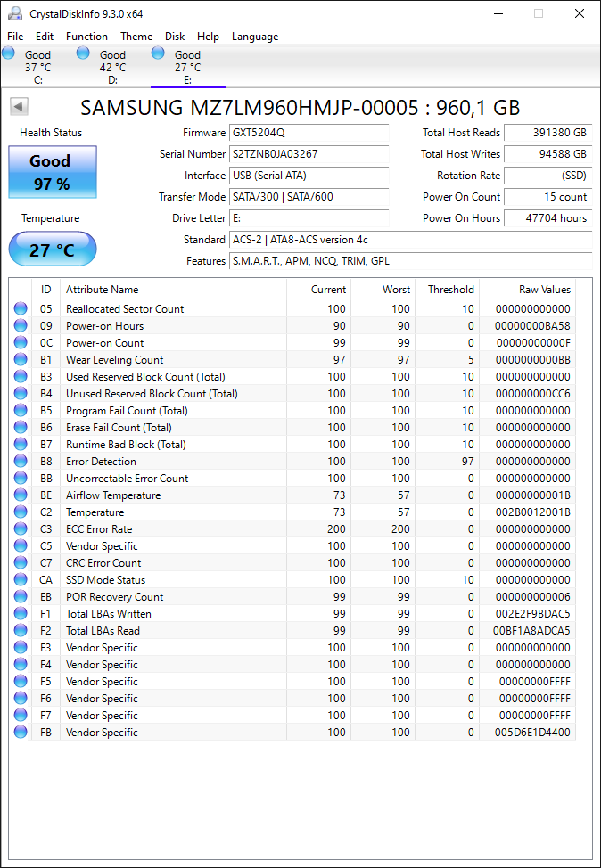Click the Serial Number field
This screenshot has width=601, height=868.
tap(309, 154)
